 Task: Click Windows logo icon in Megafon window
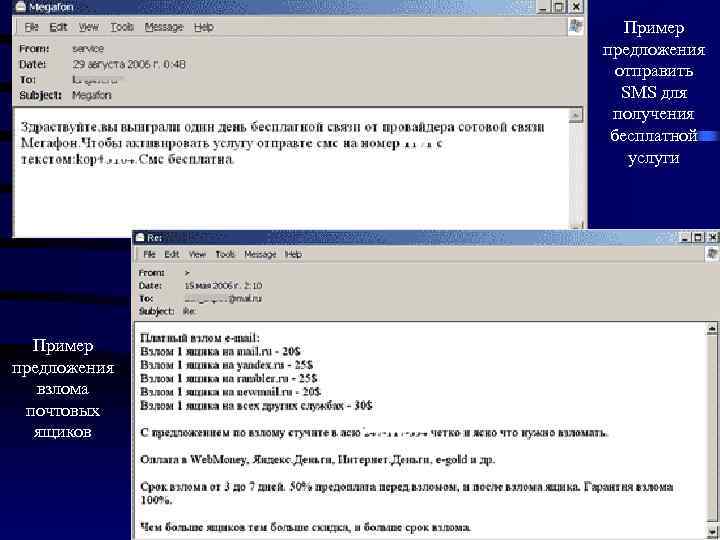coord(576,26)
